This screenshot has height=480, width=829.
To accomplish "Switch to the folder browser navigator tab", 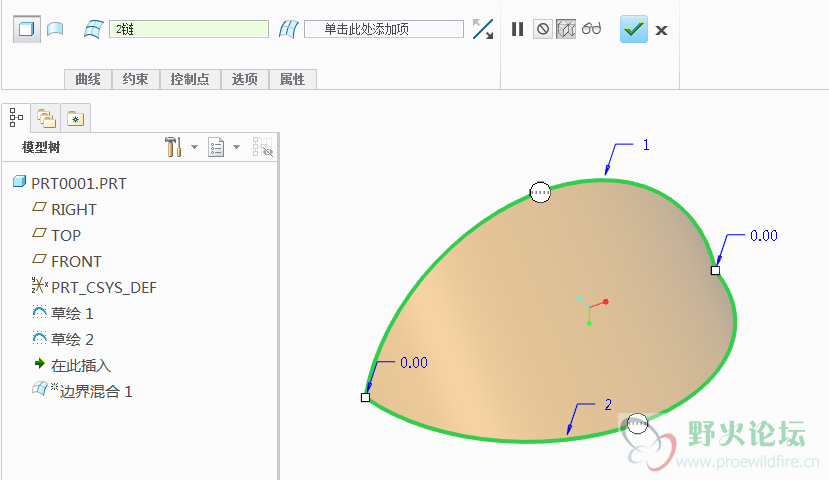I will [x=46, y=118].
